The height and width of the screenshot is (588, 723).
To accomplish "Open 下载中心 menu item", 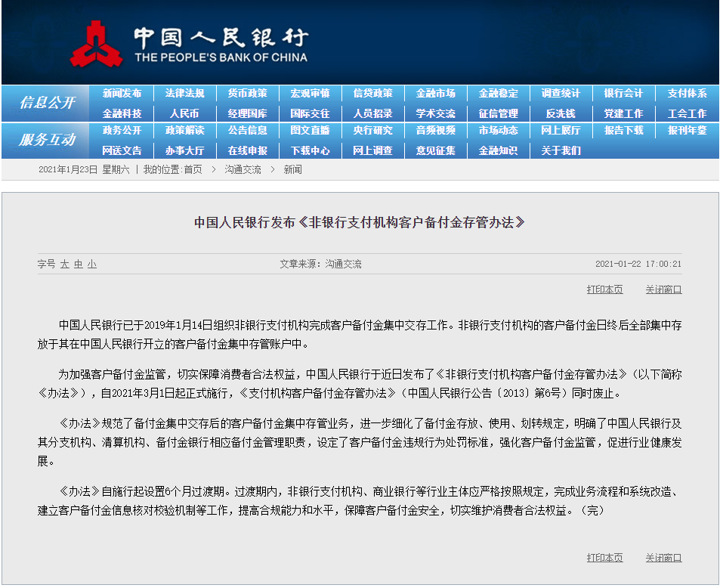I will click(x=311, y=151).
